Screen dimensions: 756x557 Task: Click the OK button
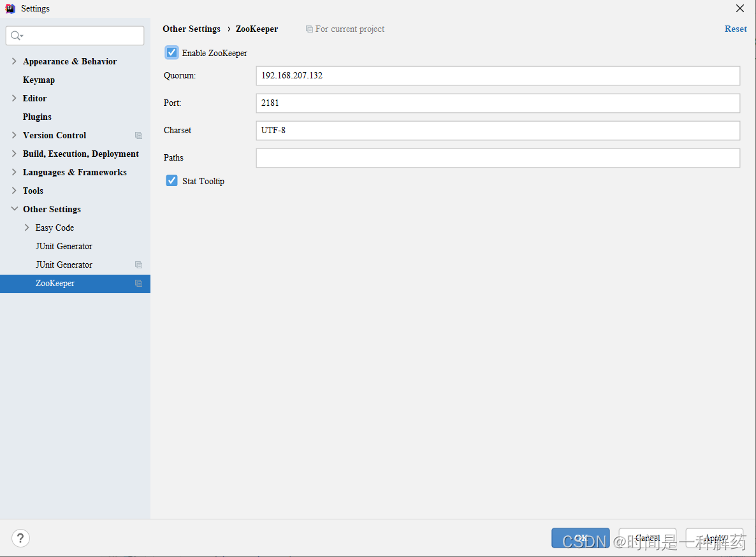tap(581, 539)
